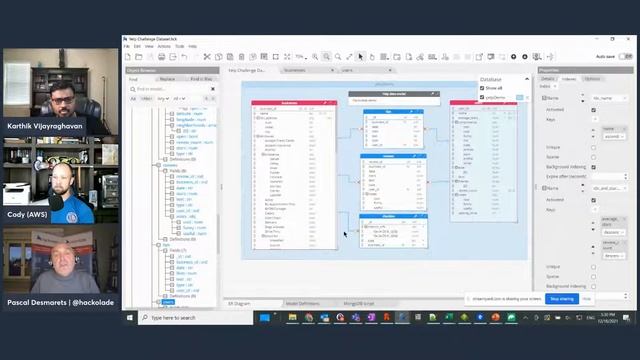Image resolution: width=640 pixels, height=360 pixels.
Task: Open the zoom percentage dropdown
Action: tap(301, 57)
